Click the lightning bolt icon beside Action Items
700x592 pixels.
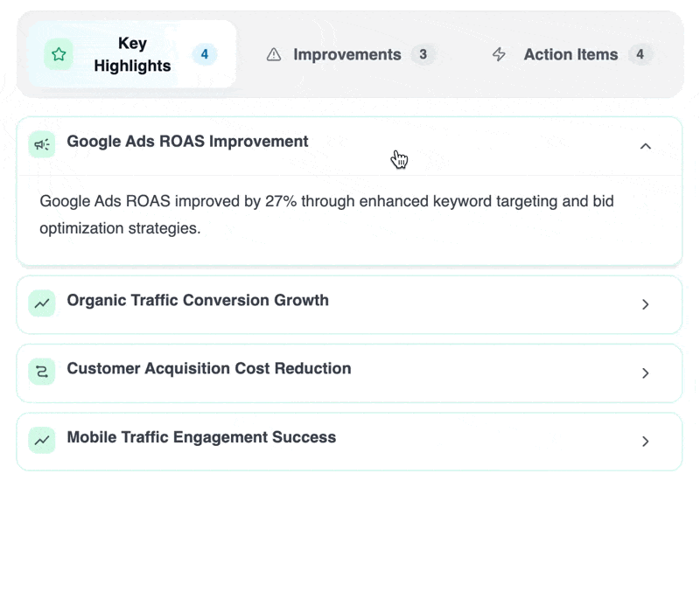(499, 55)
